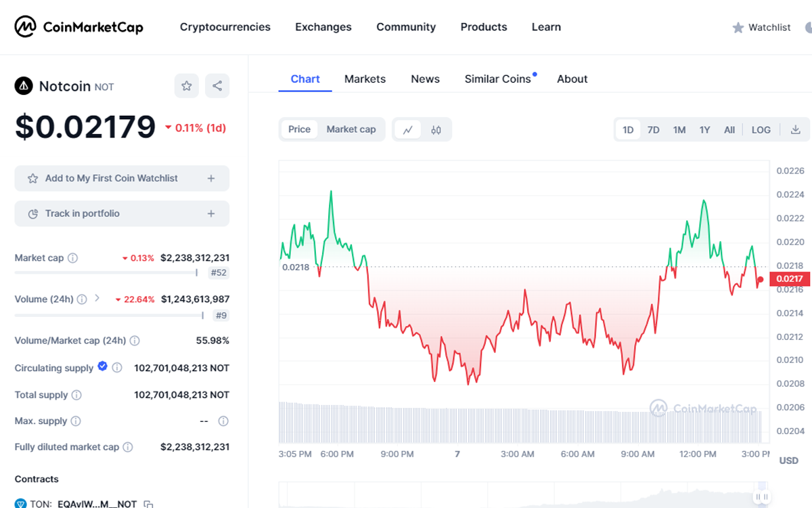Add to My First Coin Watchlist
This screenshot has height=508, width=812.
pos(122,178)
